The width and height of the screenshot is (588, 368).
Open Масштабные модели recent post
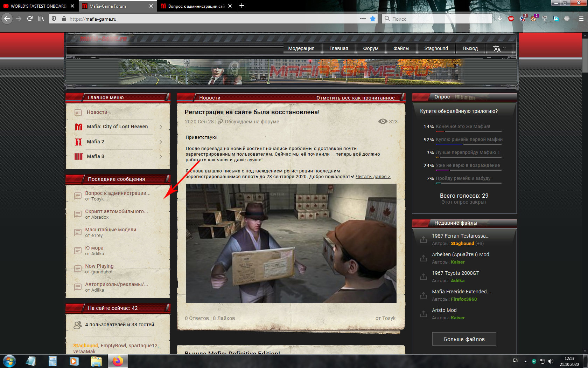click(111, 230)
